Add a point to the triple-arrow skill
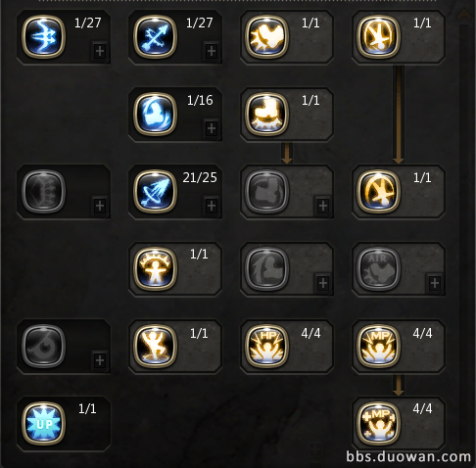This screenshot has height=468, width=476. [100, 51]
